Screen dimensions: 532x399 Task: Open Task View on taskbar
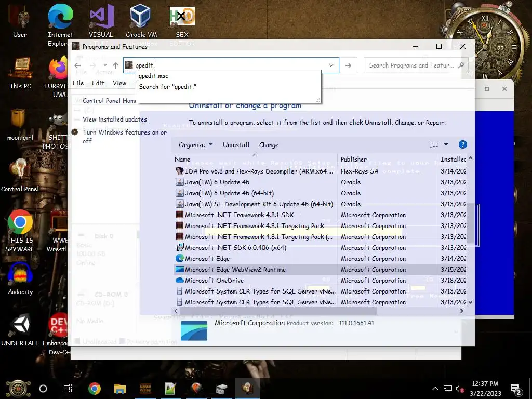coord(68,389)
